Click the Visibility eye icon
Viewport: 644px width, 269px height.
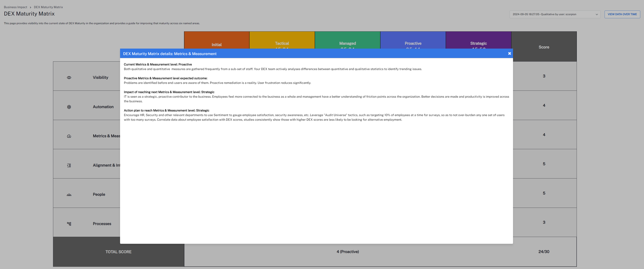point(69,78)
